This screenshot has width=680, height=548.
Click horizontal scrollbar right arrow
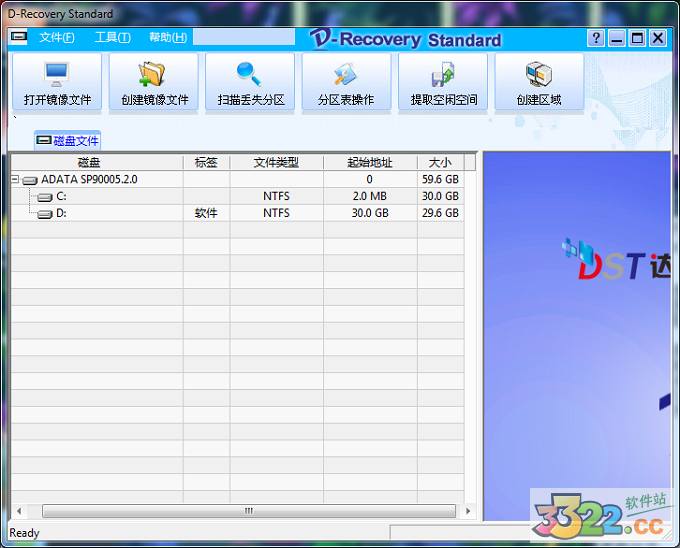468,511
